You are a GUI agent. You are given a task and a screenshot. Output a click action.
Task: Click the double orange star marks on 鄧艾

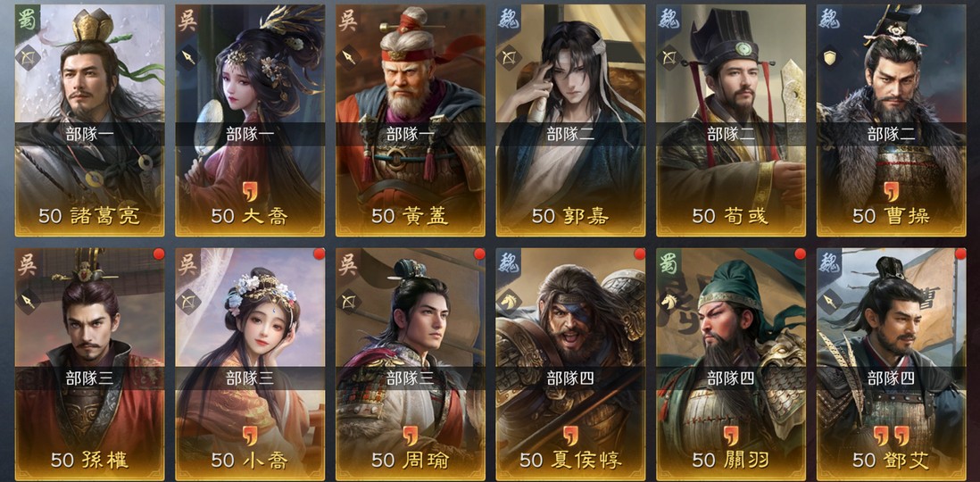(891, 436)
